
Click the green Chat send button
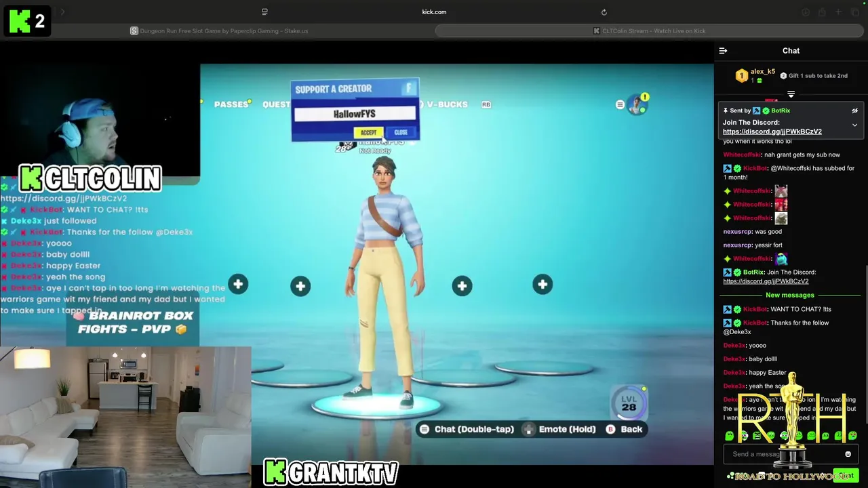click(x=845, y=476)
